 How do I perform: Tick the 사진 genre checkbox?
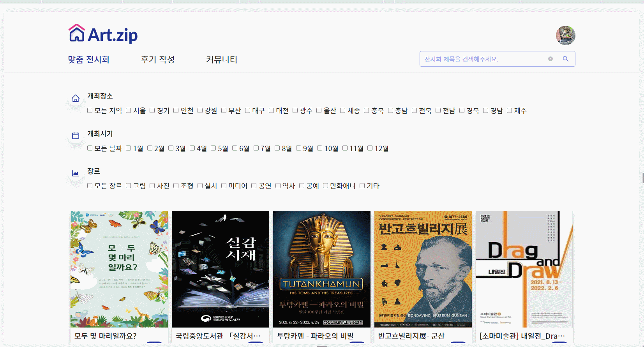[152, 186]
